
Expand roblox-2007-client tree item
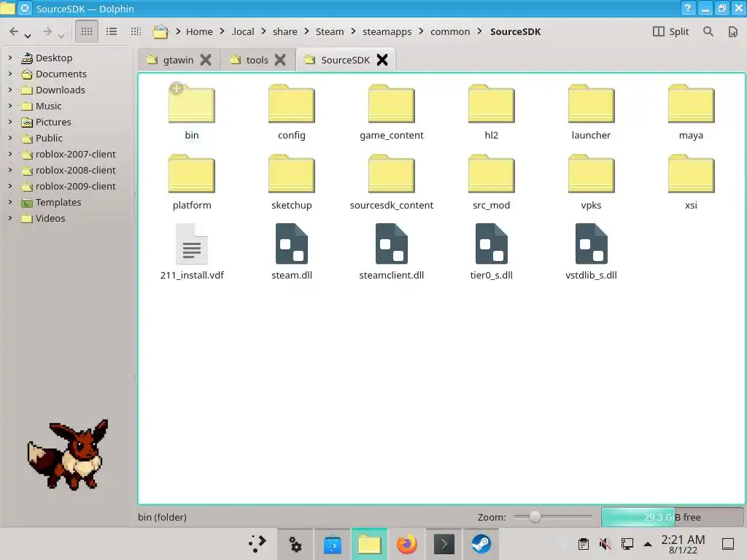(x=10, y=154)
